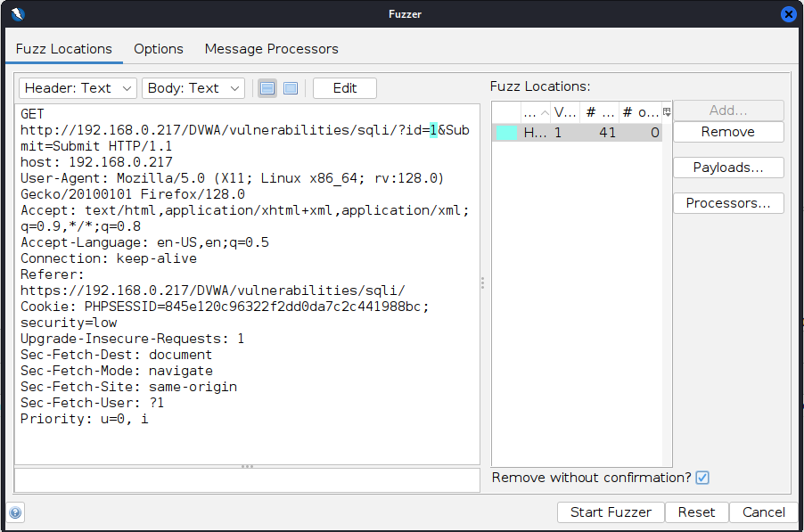Click the 'Connection: keep-alive' line
Image resolution: width=804 pixels, height=532 pixels.
109,258
